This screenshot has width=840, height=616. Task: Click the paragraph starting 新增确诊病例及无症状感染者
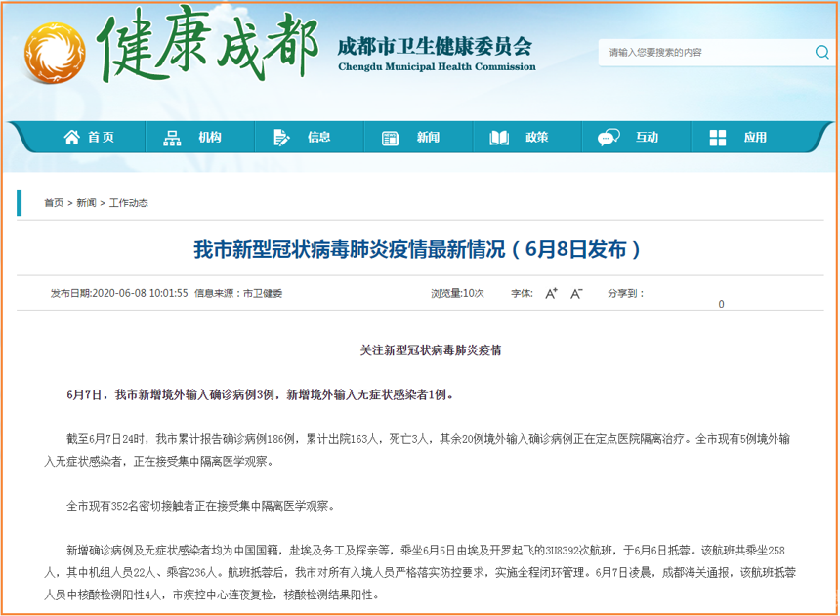[420, 573]
